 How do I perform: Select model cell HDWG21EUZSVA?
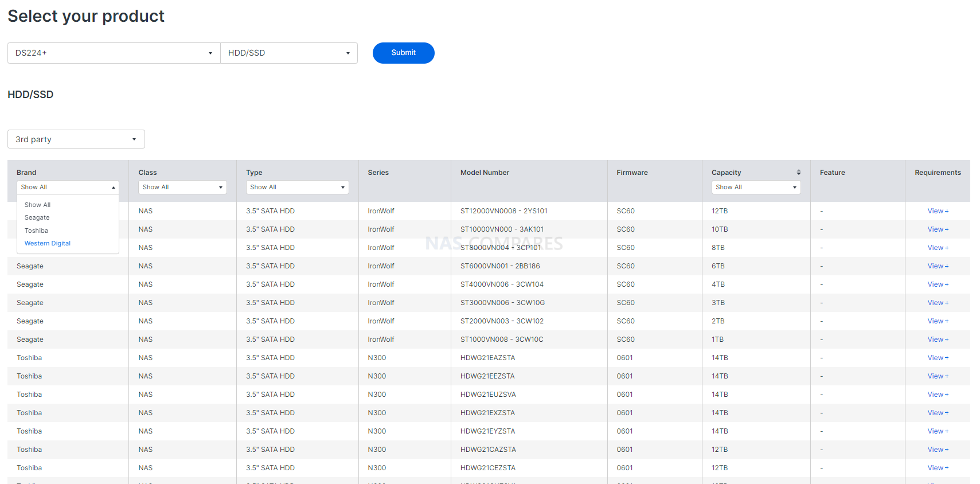488,395
